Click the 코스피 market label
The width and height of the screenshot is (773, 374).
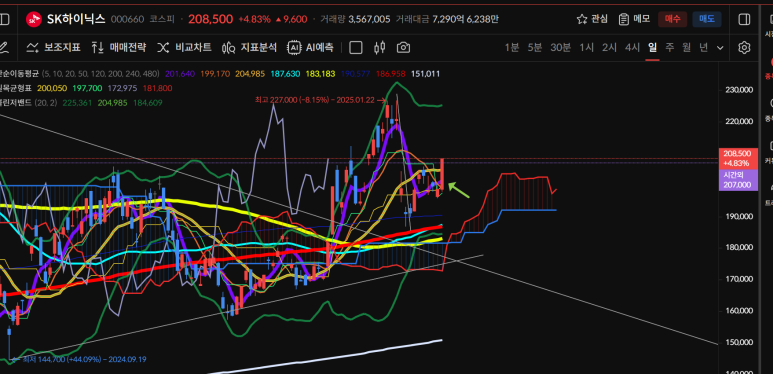(x=161, y=20)
